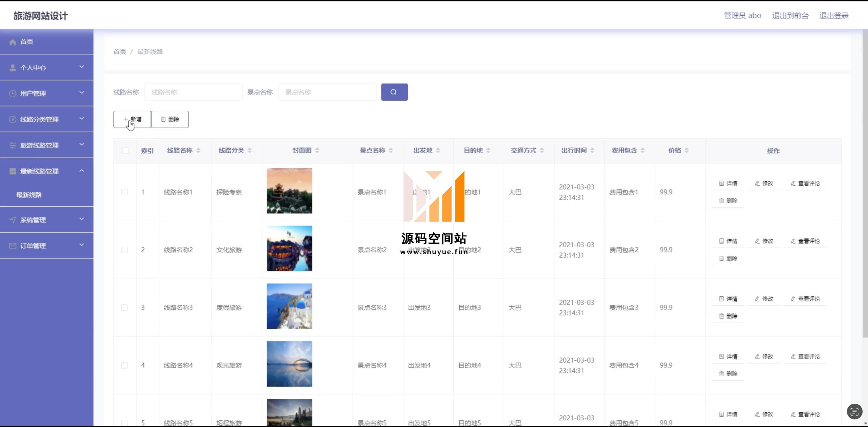
Task: Click the cover image for 线路名称3
Action: [x=290, y=306]
